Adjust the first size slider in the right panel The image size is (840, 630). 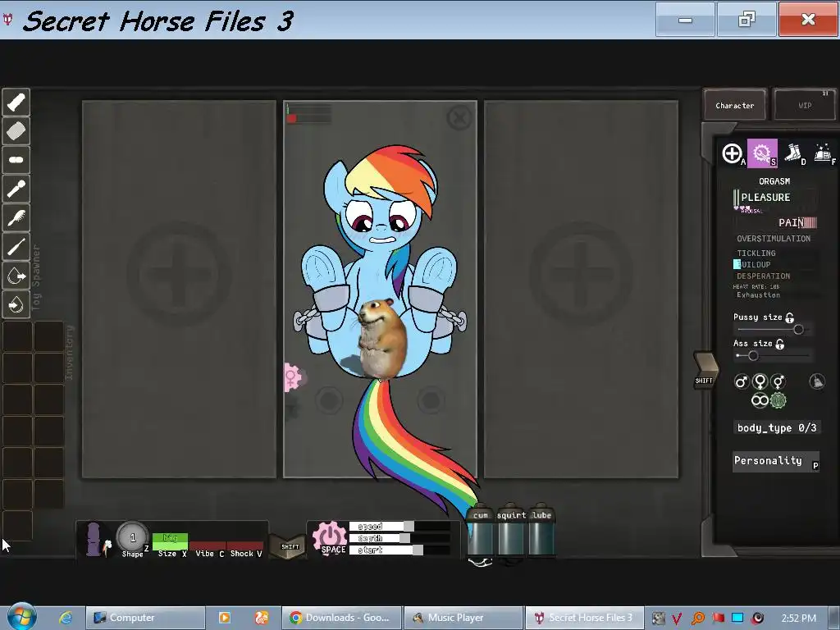774,330
